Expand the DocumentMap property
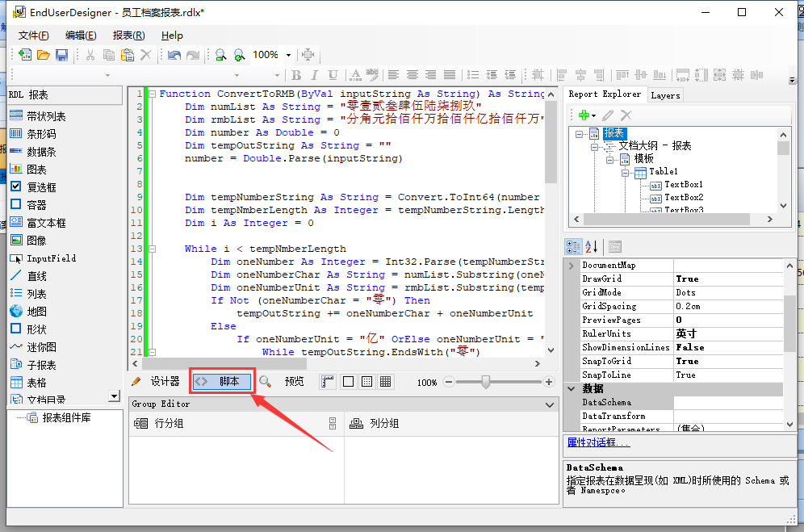Screen dimensions: 804x532 tap(572, 266)
